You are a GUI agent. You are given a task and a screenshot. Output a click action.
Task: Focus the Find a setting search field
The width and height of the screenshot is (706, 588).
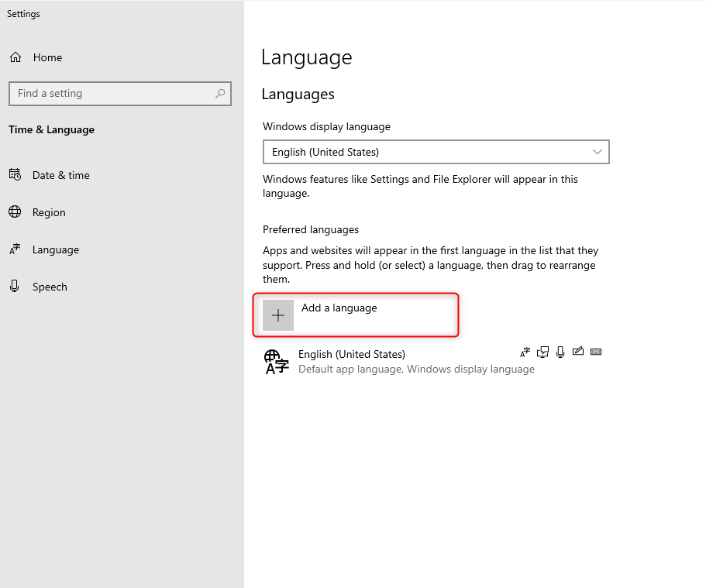tap(120, 94)
